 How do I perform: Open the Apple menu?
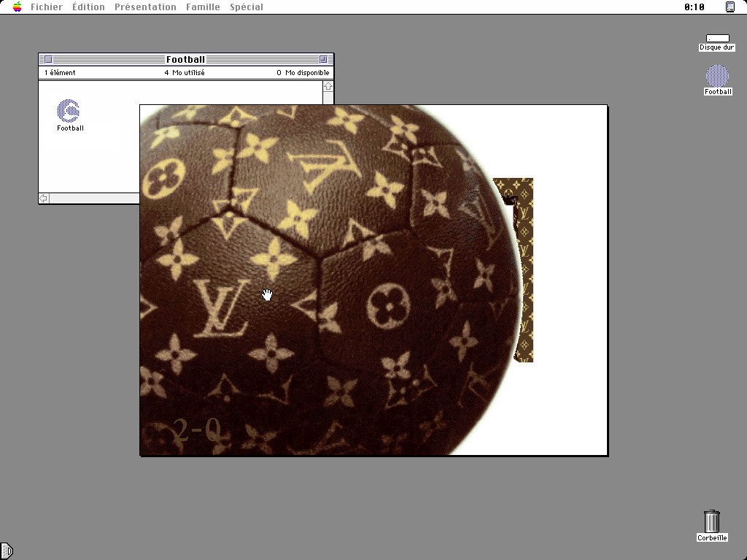tap(18, 7)
